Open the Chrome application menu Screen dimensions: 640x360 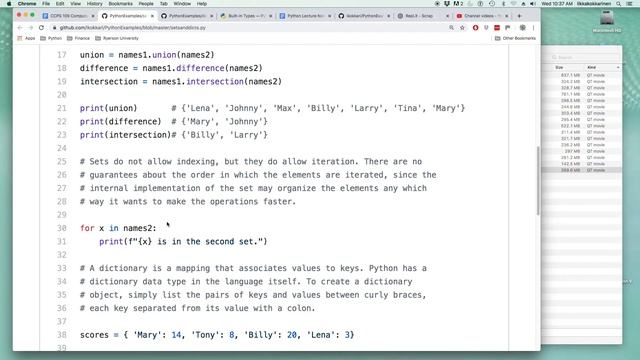27,4
